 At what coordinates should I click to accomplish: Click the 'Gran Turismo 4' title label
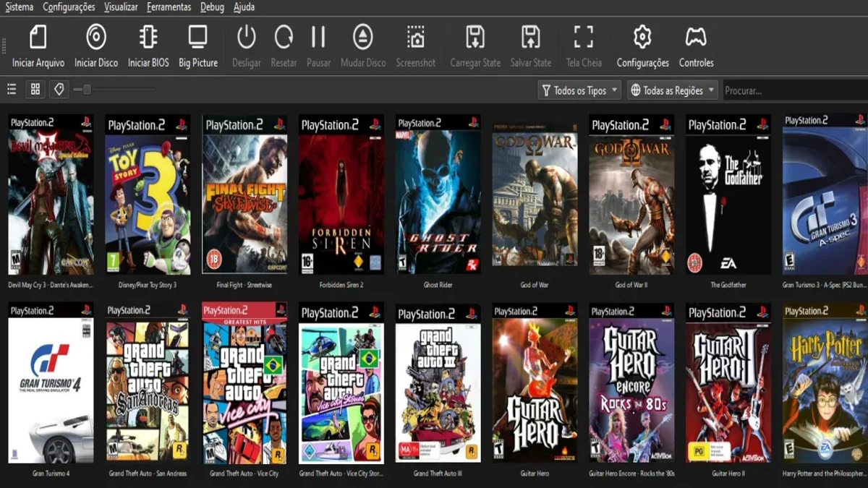[51, 474]
